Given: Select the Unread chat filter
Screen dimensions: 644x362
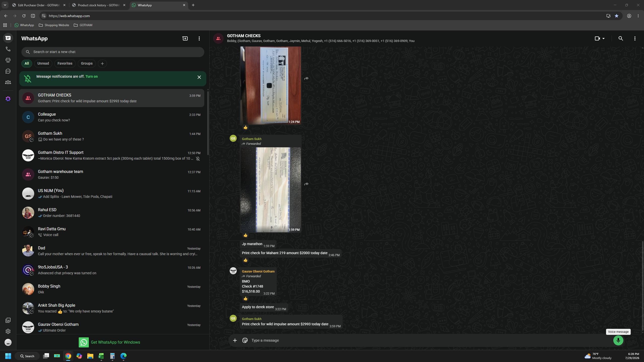Looking at the screenshot, I should (43, 64).
